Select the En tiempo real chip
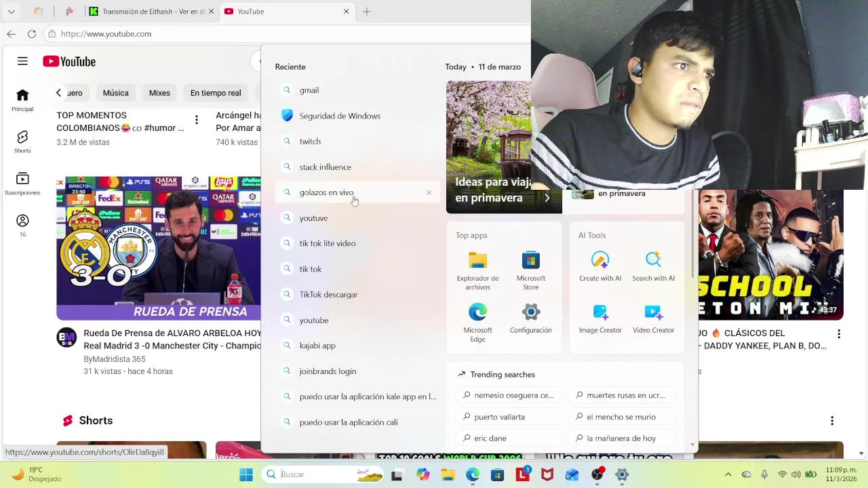This screenshot has height=488, width=868. click(216, 93)
